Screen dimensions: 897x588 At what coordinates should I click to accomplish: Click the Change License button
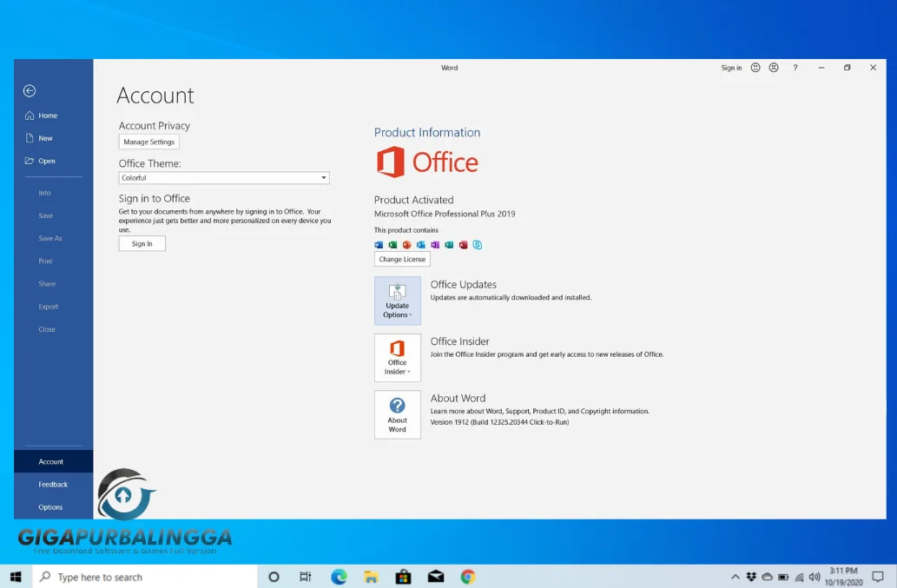coord(402,259)
